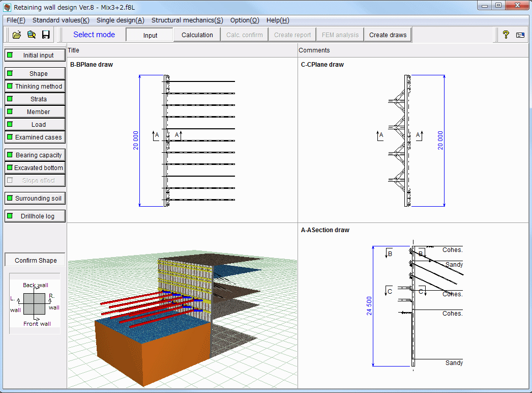Click the Confirm Shape wall orientation diagram
Viewport: 532px width, 393px height.
point(35,304)
